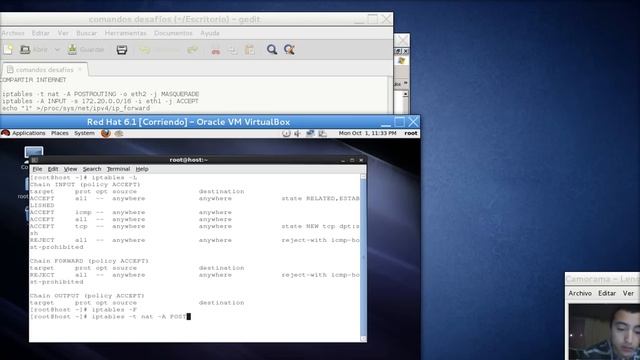Click the date and time 'Mon Oct 1, 11:33 PM'

(367, 133)
